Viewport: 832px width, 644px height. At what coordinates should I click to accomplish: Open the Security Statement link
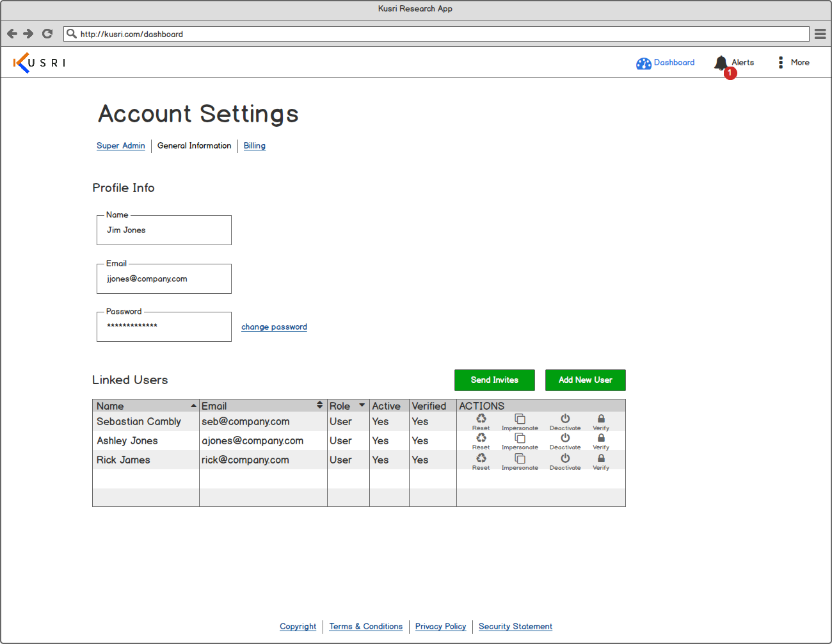515,627
